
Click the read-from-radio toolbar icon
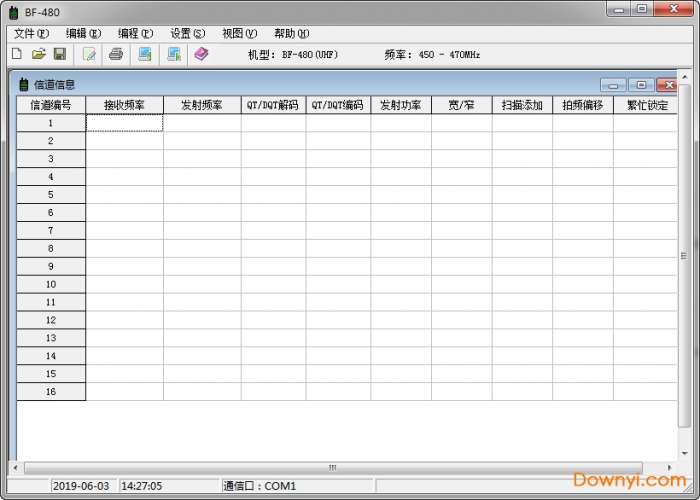click(145, 54)
